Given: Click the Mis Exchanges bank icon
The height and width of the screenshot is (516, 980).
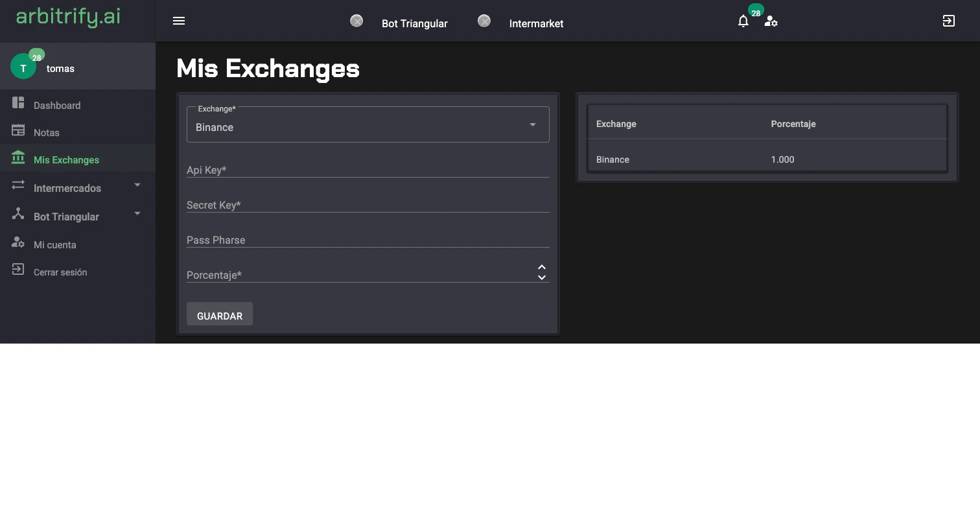Looking at the screenshot, I should pos(17,158).
